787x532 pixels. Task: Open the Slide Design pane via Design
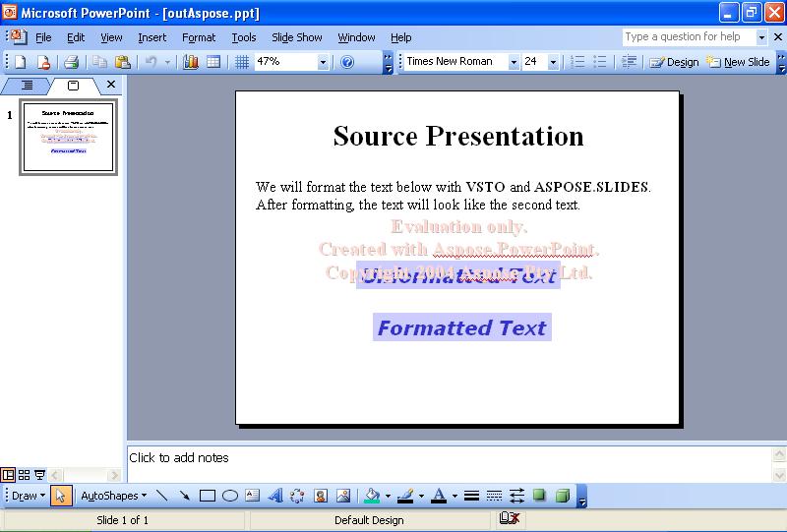click(674, 62)
